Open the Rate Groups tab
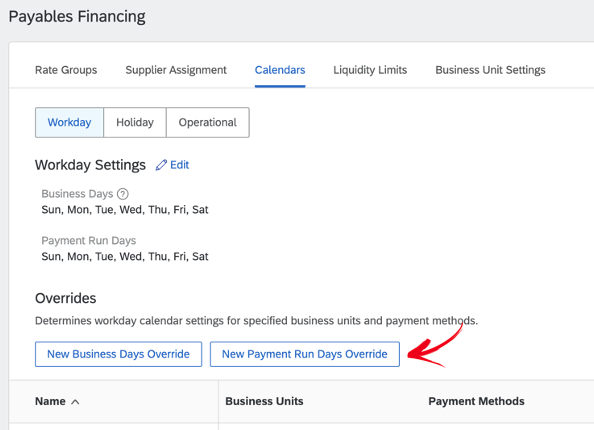 point(66,70)
